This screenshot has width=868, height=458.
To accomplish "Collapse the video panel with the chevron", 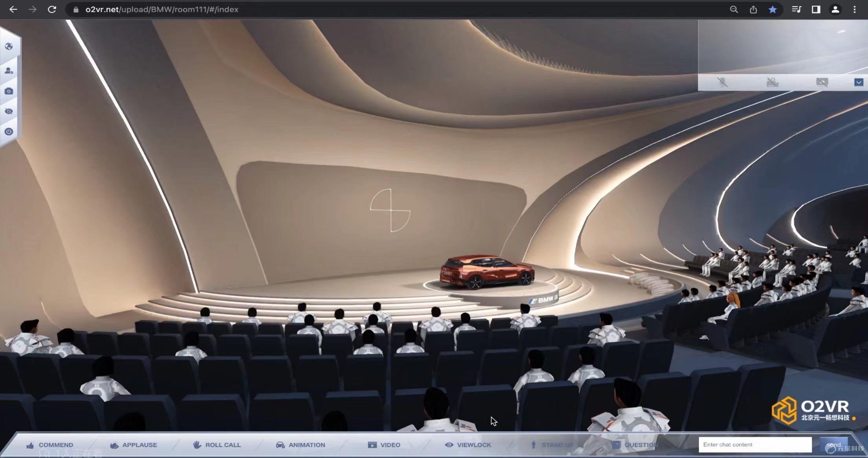I will click(x=859, y=82).
